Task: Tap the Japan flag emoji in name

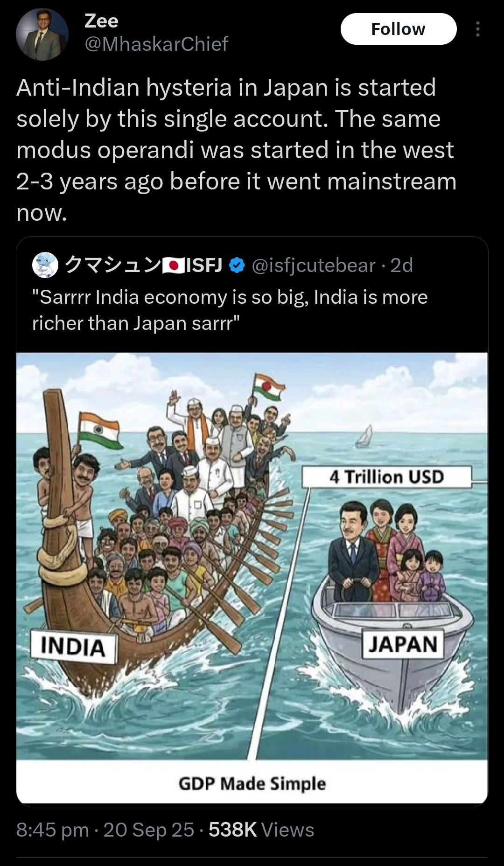Action: 174,265
